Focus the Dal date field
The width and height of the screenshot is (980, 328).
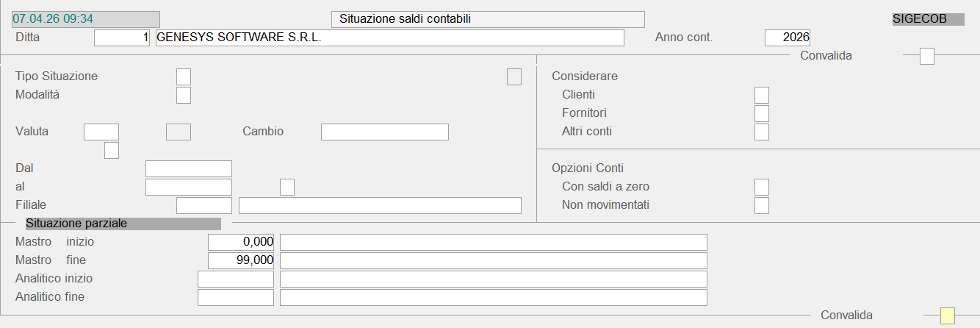pos(189,168)
